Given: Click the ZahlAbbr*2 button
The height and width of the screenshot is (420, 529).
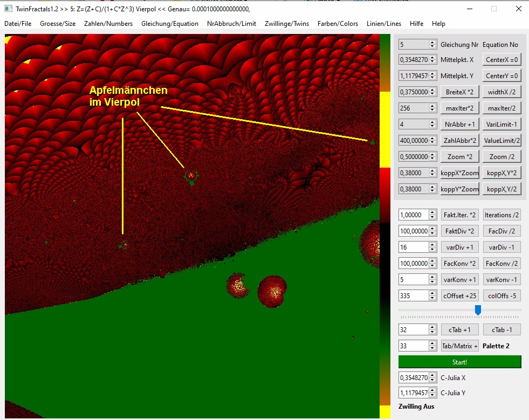Looking at the screenshot, I should (x=459, y=141).
